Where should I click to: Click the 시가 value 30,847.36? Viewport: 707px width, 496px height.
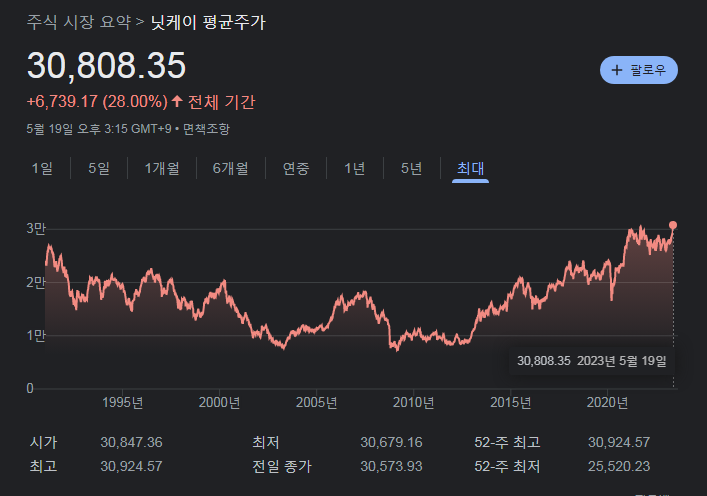tap(131, 442)
